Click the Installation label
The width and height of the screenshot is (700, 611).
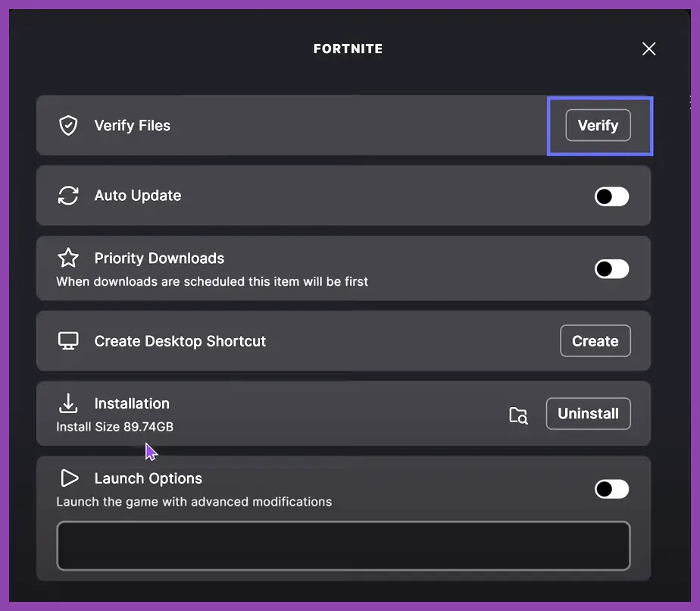[132, 403]
